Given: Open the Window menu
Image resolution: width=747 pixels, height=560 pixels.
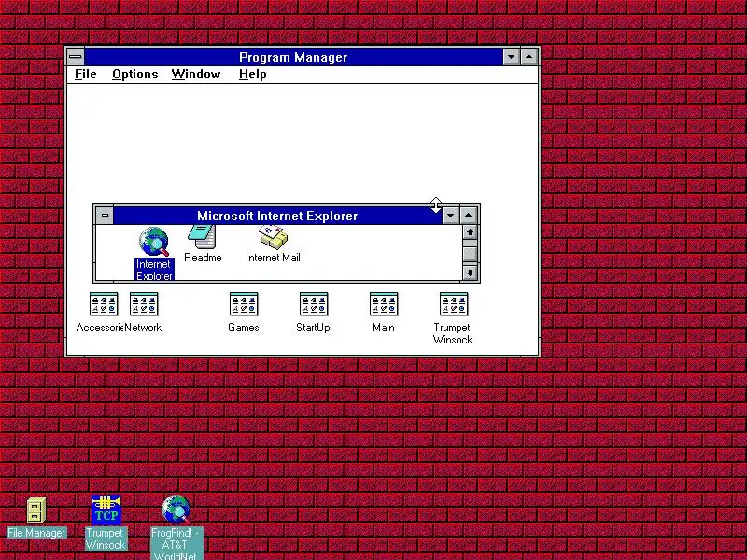Looking at the screenshot, I should coord(196,75).
